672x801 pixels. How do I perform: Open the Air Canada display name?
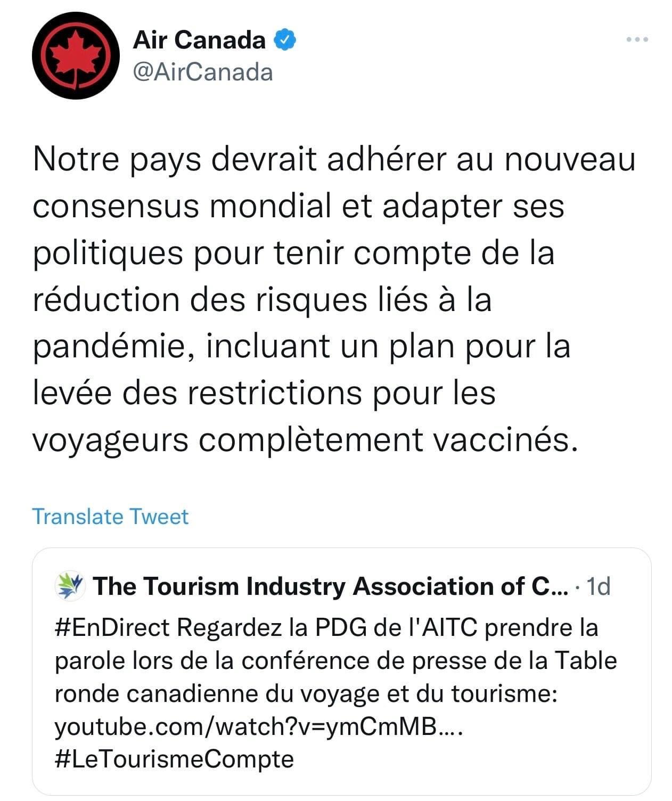(x=200, y=40)
